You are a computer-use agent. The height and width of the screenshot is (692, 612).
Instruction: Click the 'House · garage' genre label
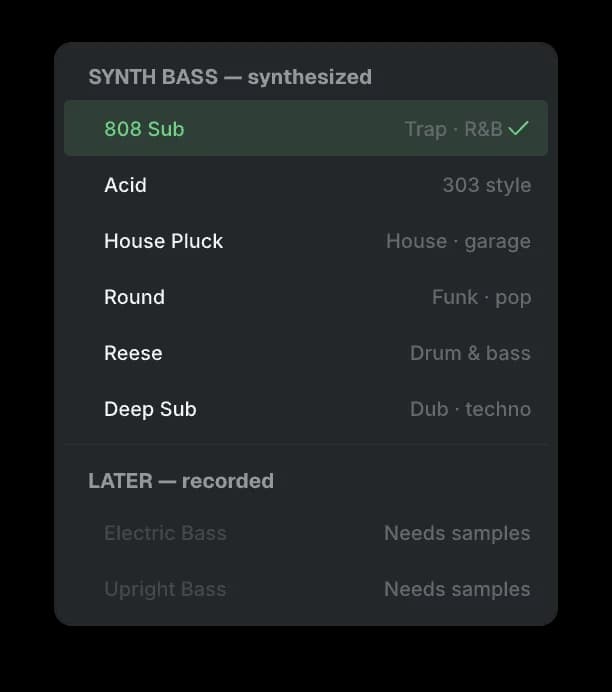click(458, 242)
